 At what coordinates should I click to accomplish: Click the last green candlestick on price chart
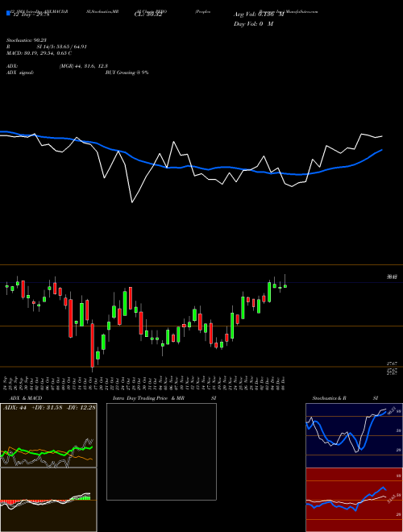(x=285, y=286)
